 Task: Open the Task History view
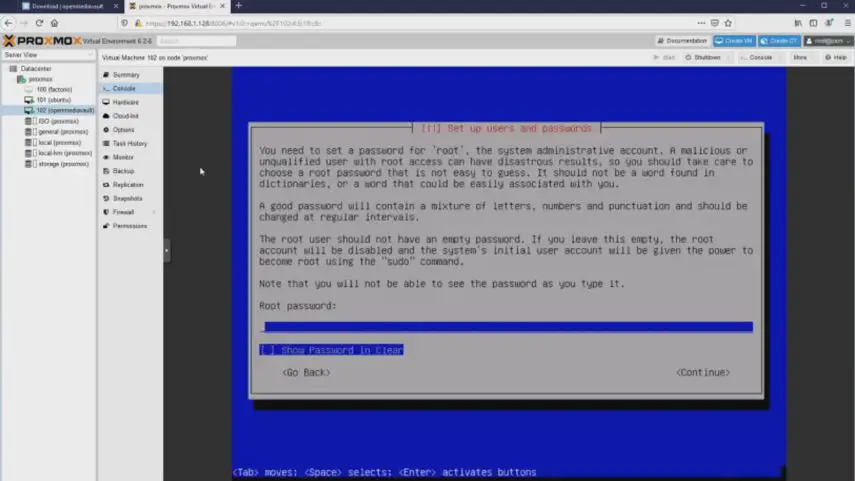pos(129,143)
